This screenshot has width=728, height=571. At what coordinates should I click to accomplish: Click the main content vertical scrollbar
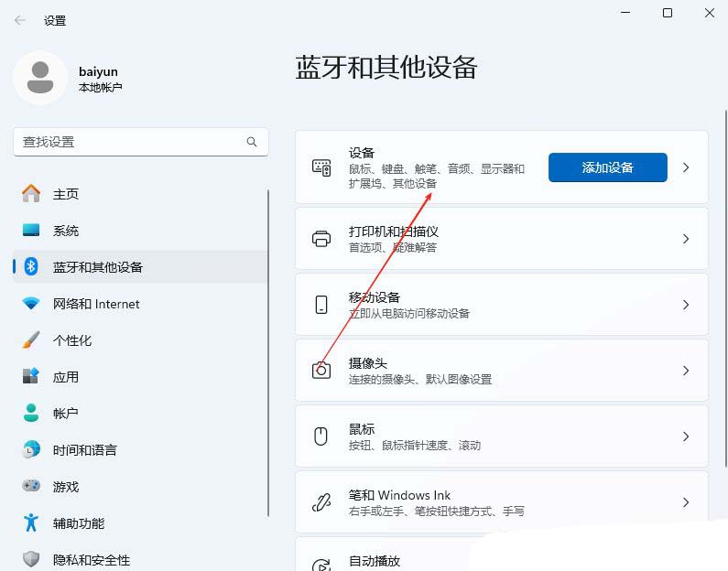pos(726,288)
